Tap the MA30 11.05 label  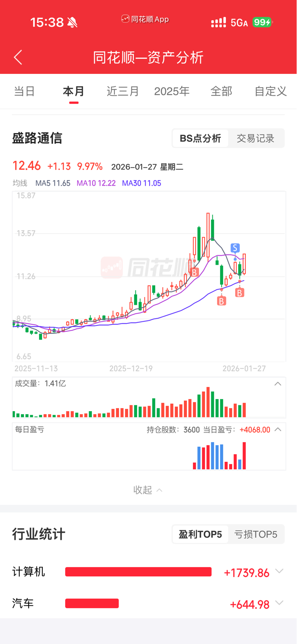pyautogui.click(x=141, y=183)
